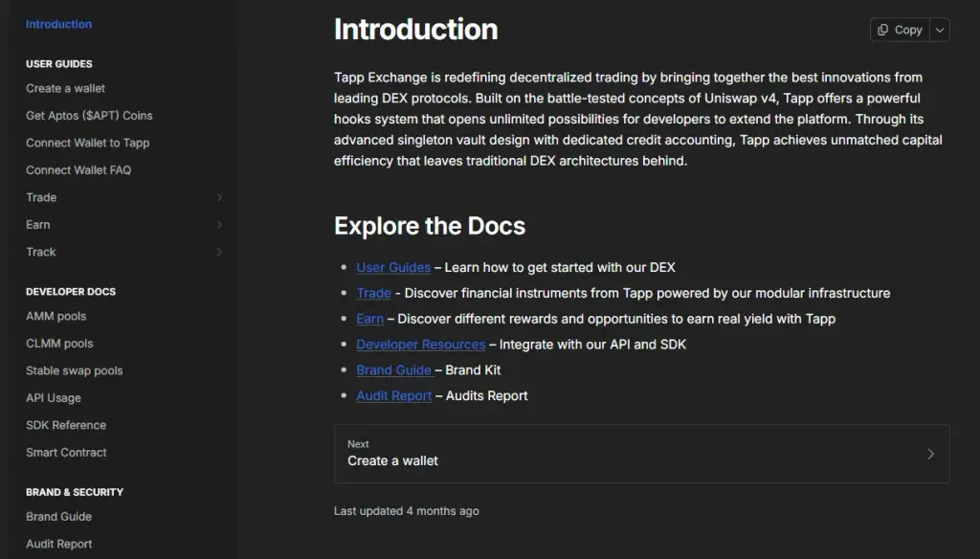980x559 pixels.
Task: Click the Introduction page title
Action: (x=415, y=30)
